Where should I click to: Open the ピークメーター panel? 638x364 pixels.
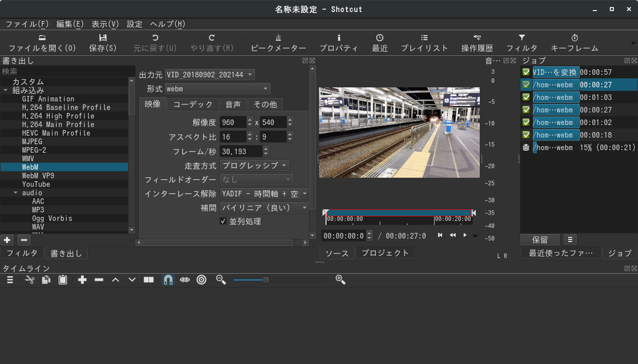click(278, 43)
